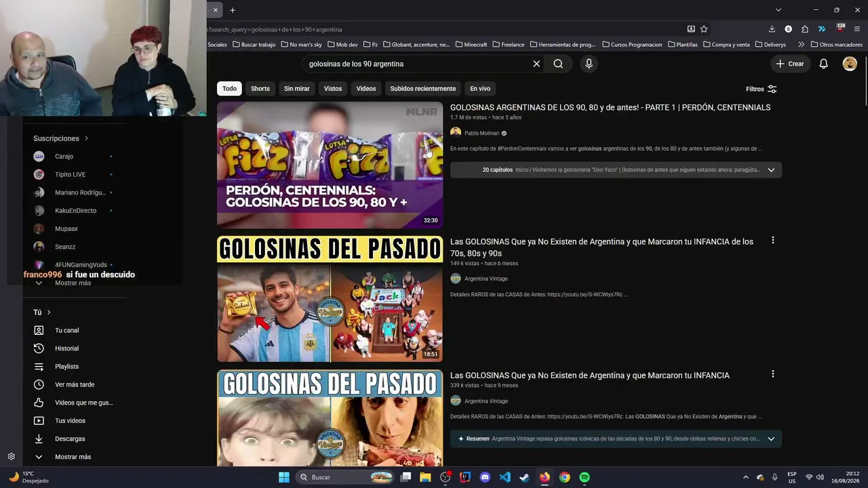The width and height of the screenshot is (868, 488).
Task: Open the Suscripciones section chevron
Action: 86,138
